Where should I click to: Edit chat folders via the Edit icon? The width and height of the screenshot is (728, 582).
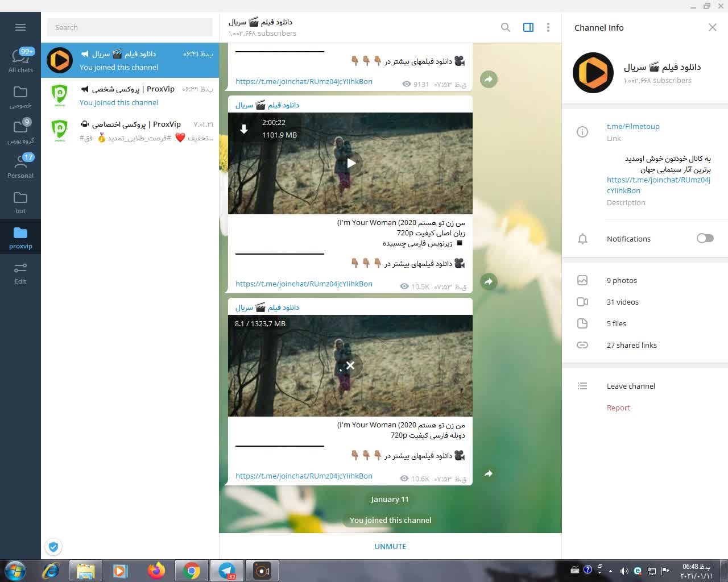pyautogui.click(x=20, y=272)
